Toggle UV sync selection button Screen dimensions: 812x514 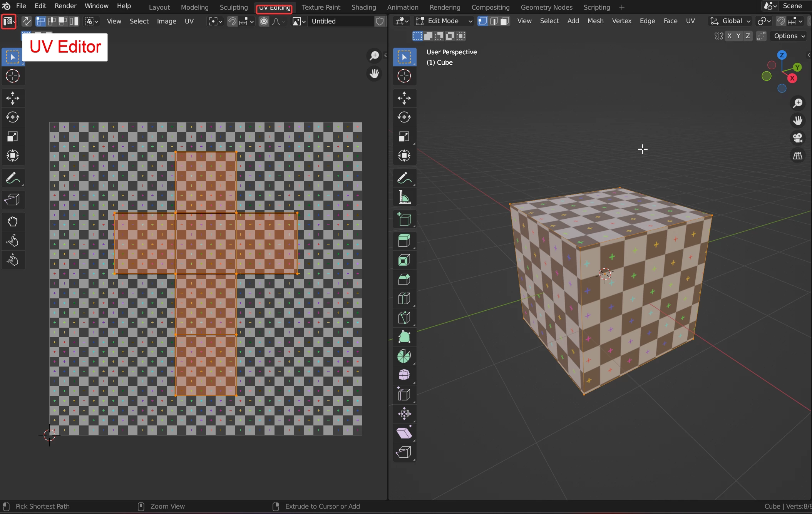pos(26,21)
